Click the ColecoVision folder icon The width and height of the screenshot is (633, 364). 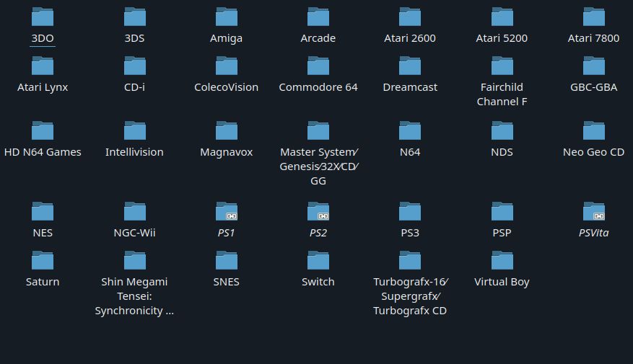point(226,66)
